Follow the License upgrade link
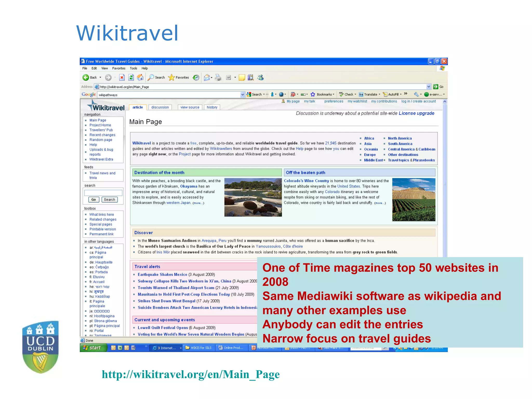532x399 pixels. tap(416, 113)
